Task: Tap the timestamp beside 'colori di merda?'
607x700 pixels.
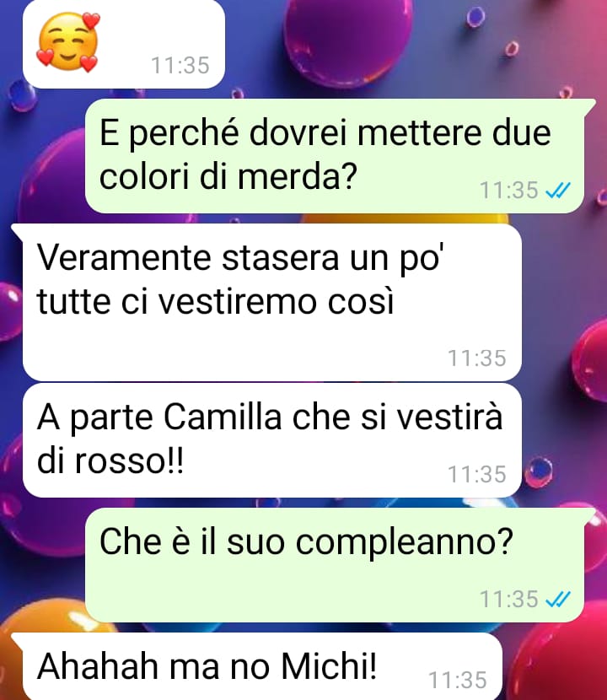Action: (x=509, y=191)
